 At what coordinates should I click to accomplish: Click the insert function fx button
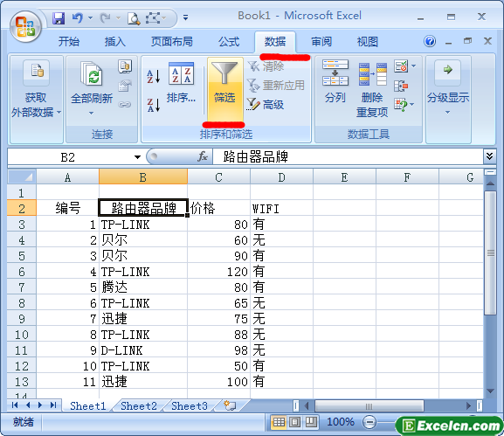click(203, 156)
